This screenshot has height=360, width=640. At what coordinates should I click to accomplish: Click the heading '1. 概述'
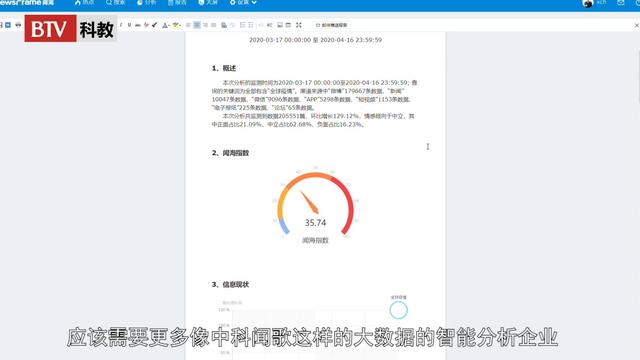click(x=224, y=68)
